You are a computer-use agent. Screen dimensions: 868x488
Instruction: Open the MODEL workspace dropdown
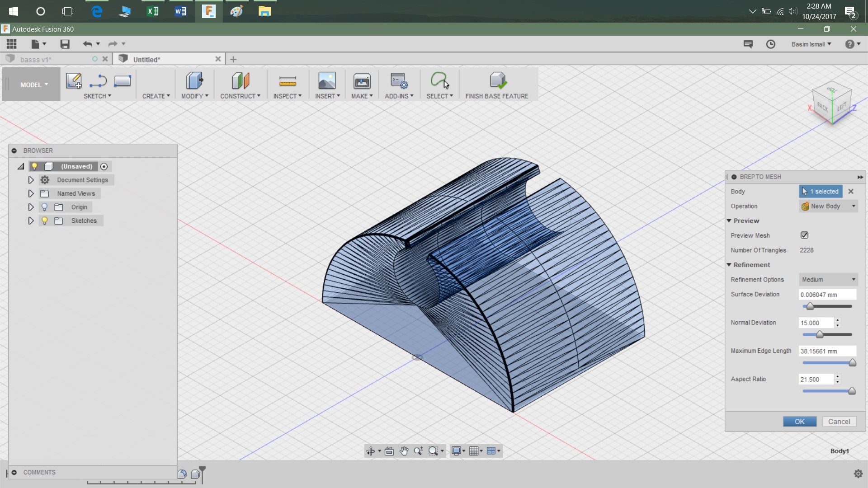click(33, 84)
